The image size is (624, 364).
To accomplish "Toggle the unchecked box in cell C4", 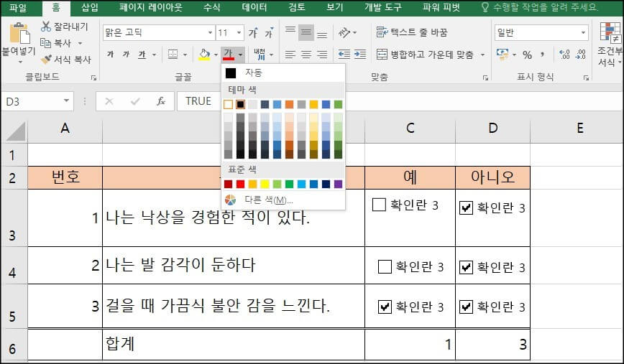I will click(x=385, y=267).
